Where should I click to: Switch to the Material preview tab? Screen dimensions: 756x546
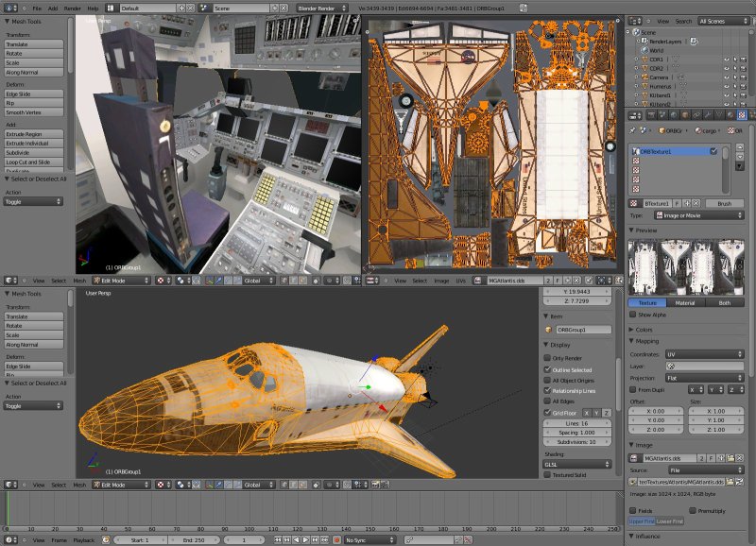pyautogui.click(x=685, y=302)
